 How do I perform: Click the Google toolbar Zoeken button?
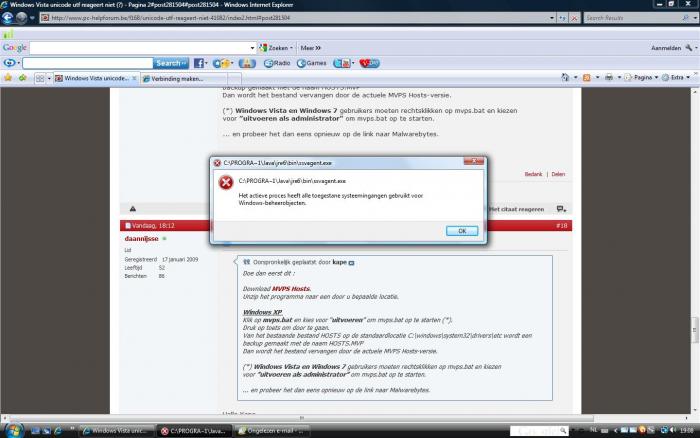[276, 48]
